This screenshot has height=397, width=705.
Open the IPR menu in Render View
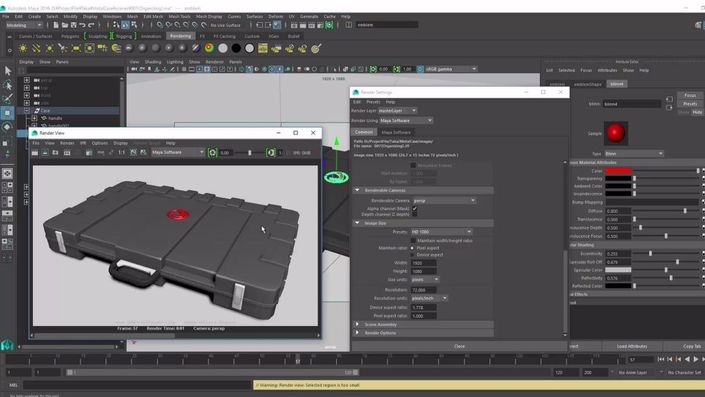click(83, 143)
